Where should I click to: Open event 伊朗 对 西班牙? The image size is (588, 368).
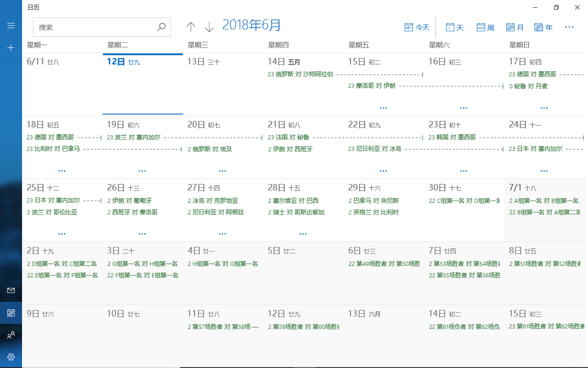pos(290,149)
